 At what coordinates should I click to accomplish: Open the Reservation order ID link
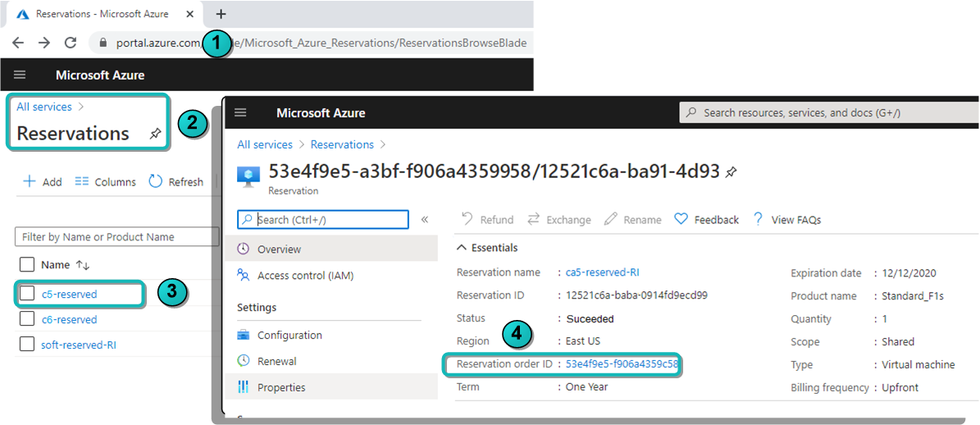coord(621,363)
